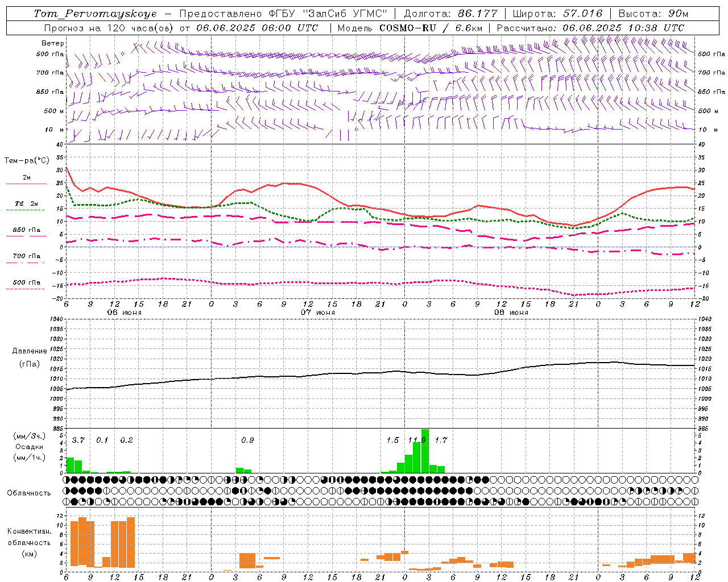Image resolution: width=728 pixels, height=582 pixels.
Task: Click the 3.7 precipitation total
Action: coord(78,440)
